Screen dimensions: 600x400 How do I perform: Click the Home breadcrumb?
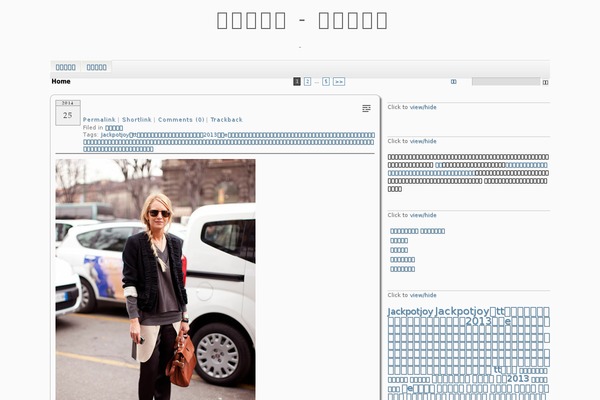pos(61,81)
